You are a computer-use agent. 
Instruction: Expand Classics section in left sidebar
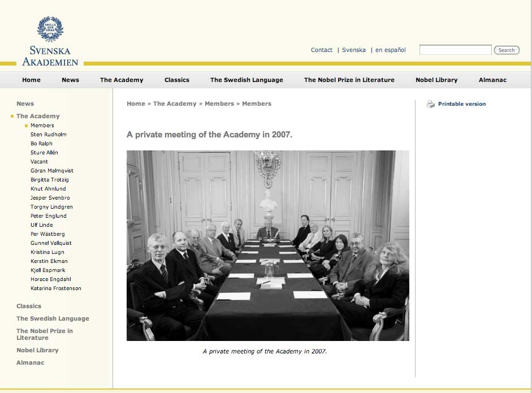coord(29,306)
